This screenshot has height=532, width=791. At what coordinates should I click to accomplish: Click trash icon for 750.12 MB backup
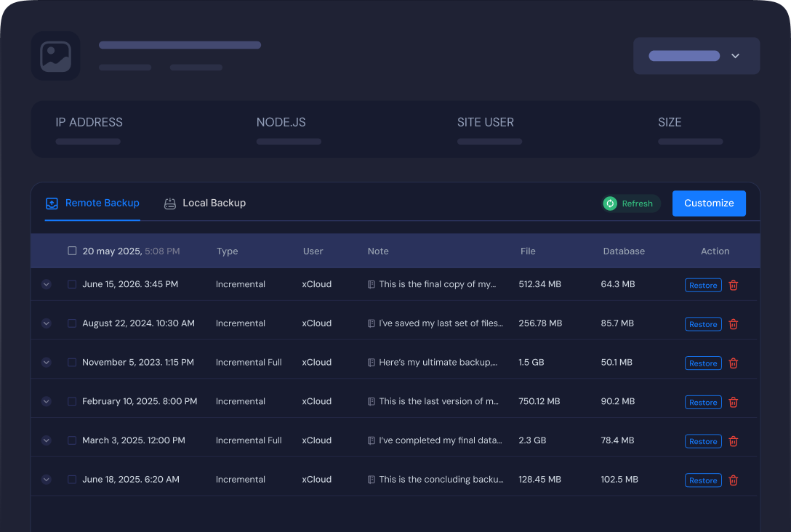pos(733,403)
